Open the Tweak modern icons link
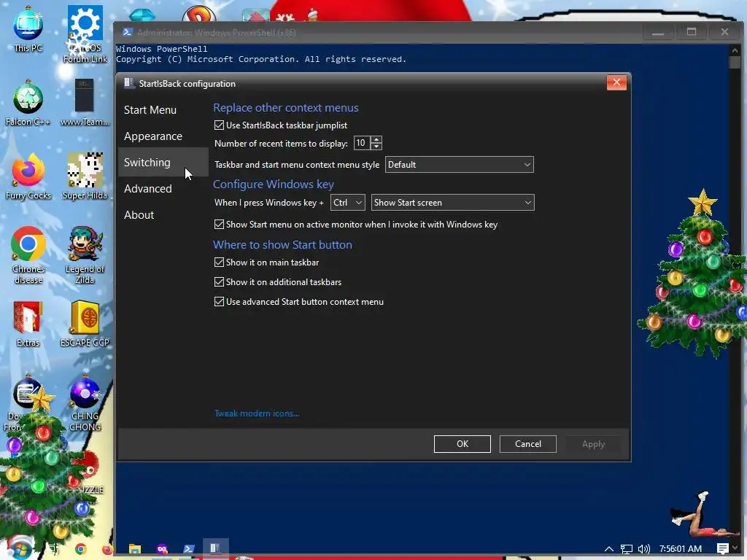 pos(257,413)
